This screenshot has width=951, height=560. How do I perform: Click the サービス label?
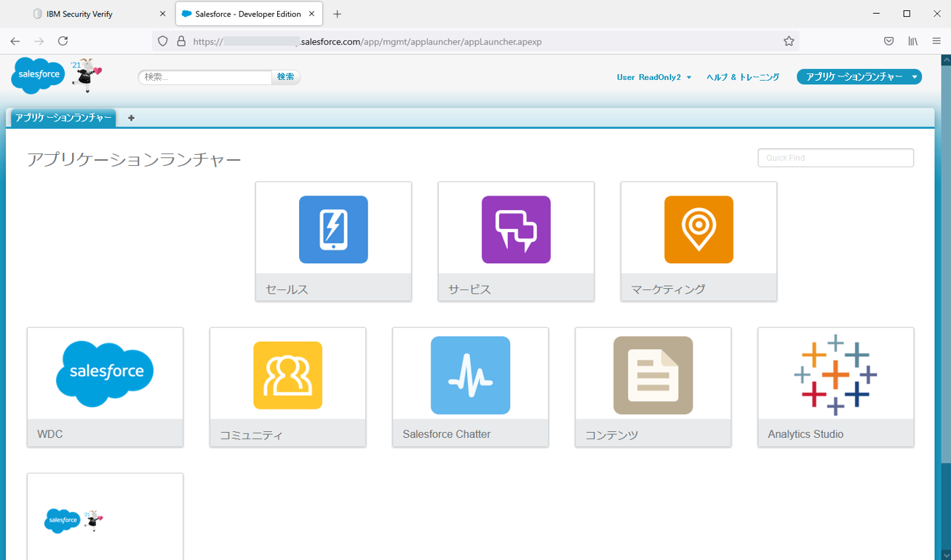tap(469, 289)
